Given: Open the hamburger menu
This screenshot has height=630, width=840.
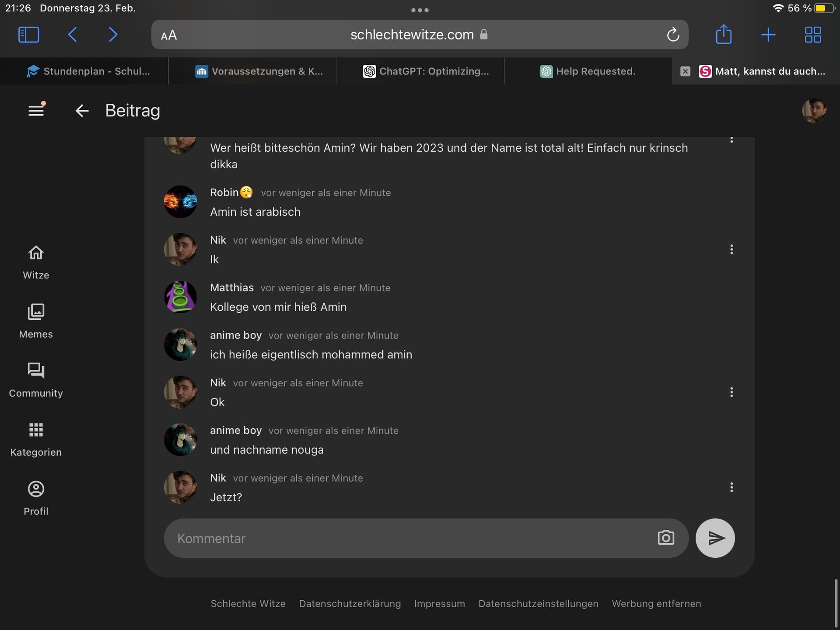Looking at the screenshot, I should (x=36, y=110).
